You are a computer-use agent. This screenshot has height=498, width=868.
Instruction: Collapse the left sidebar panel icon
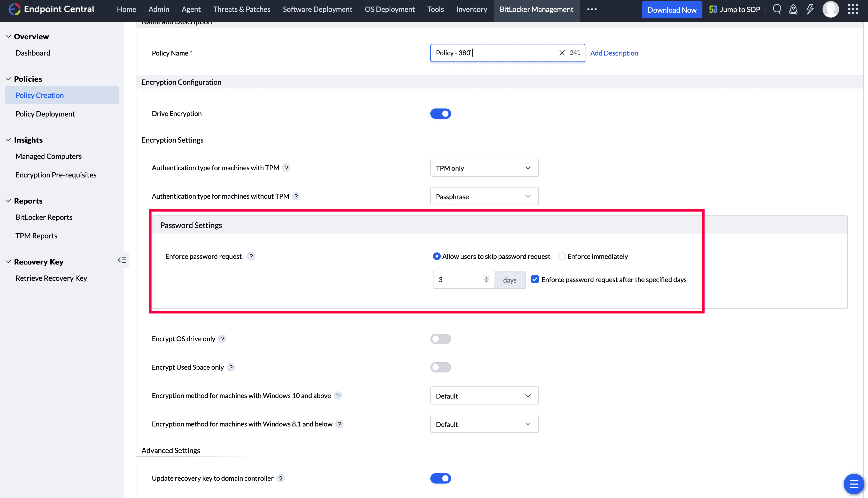[x=122, y=260]
